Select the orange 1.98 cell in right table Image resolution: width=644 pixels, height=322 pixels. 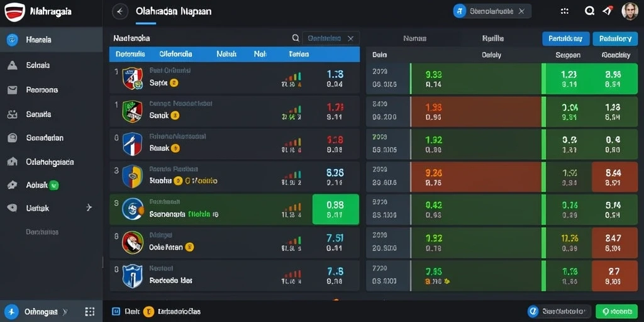[x=475, y=112]
